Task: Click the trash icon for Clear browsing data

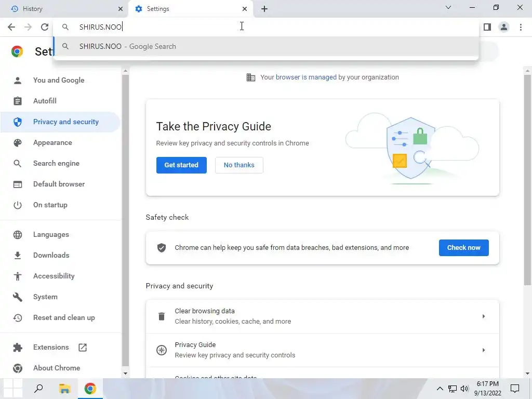Action: pos(162,316)
